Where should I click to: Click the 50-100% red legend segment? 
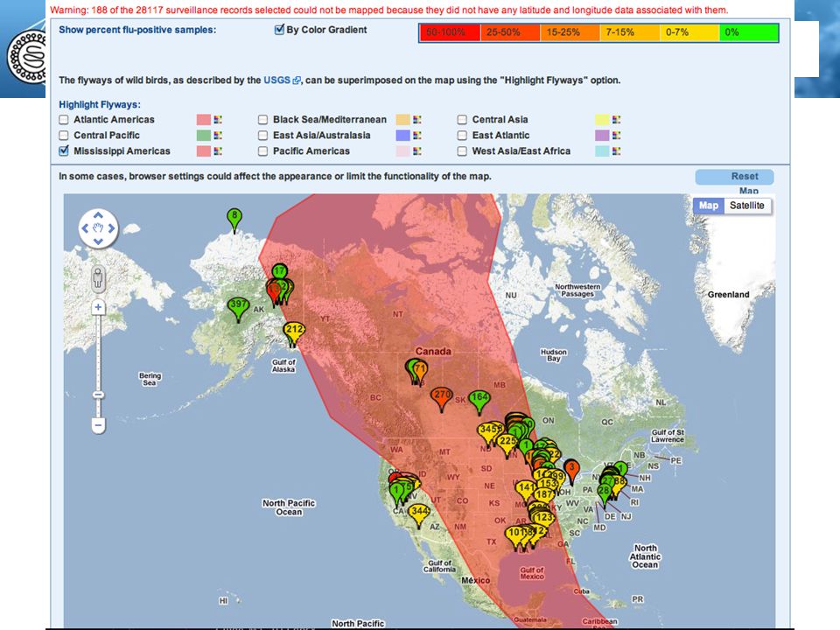pos(450,32)
